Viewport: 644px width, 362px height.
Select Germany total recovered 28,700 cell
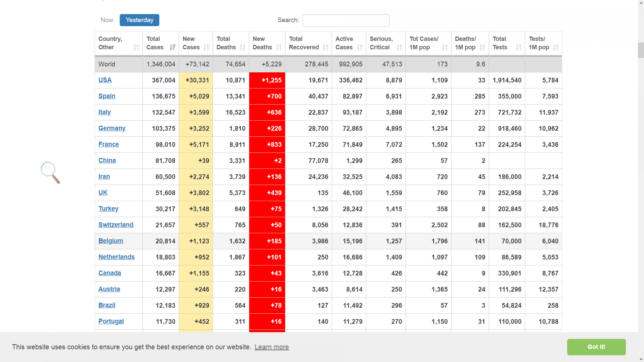[x=309, y=129]
